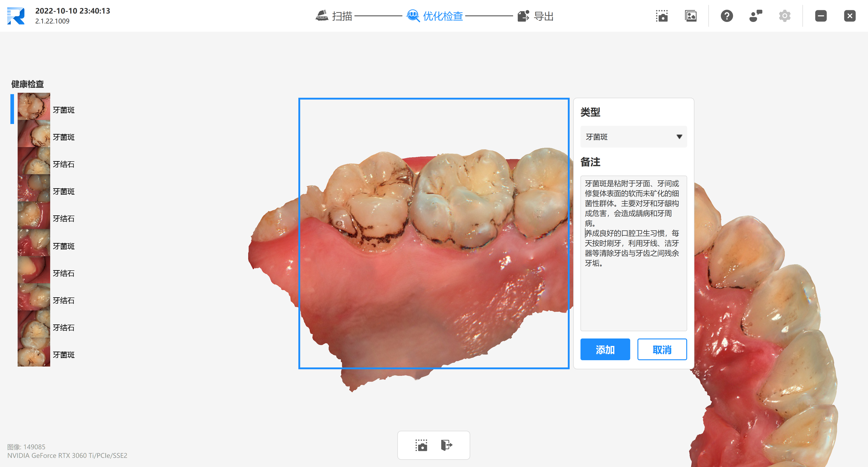This screenshot has height=467, width=868.
Task: Click the last row 牙菌斑 label text
Action: (x=64, y=355)
